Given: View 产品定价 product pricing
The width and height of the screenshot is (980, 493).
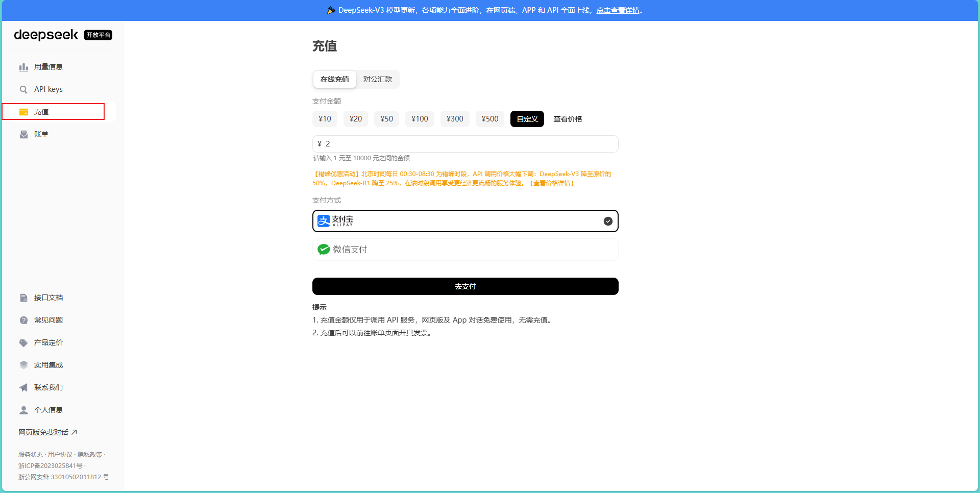Looking at the screenshot, I should (48, 342).
